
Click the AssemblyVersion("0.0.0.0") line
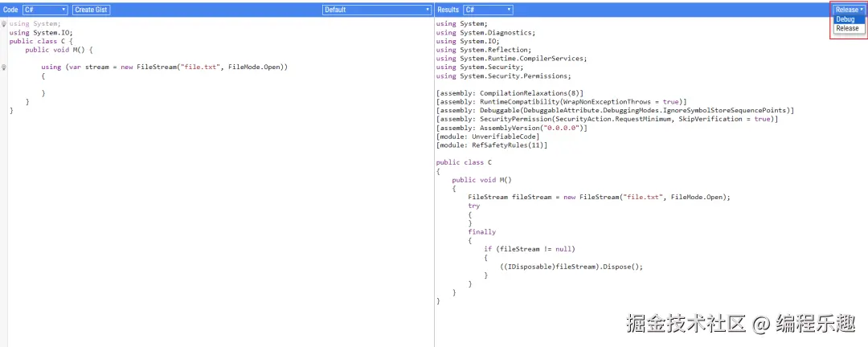pyautogui.click(x=511, y=128)
